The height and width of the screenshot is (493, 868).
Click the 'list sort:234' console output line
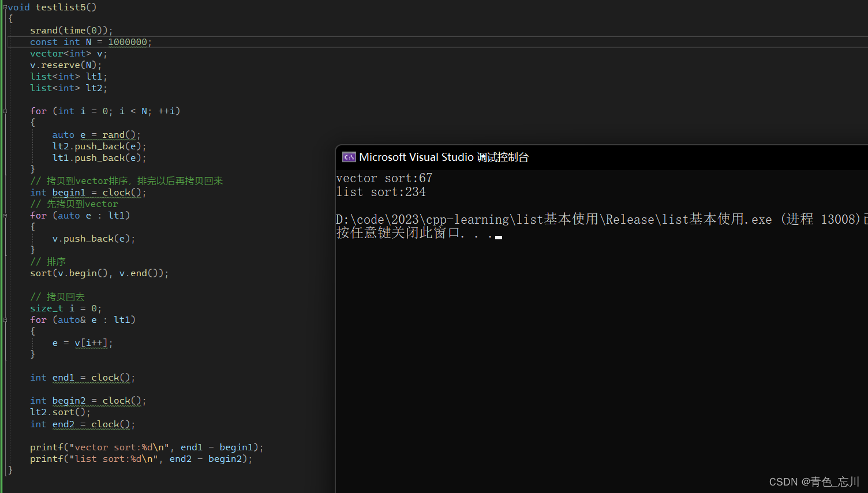[x=381, y=192]
